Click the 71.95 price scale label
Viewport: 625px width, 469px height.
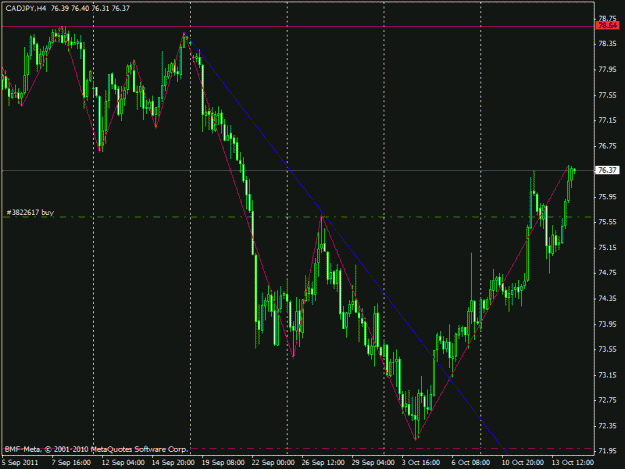[607, 451]
